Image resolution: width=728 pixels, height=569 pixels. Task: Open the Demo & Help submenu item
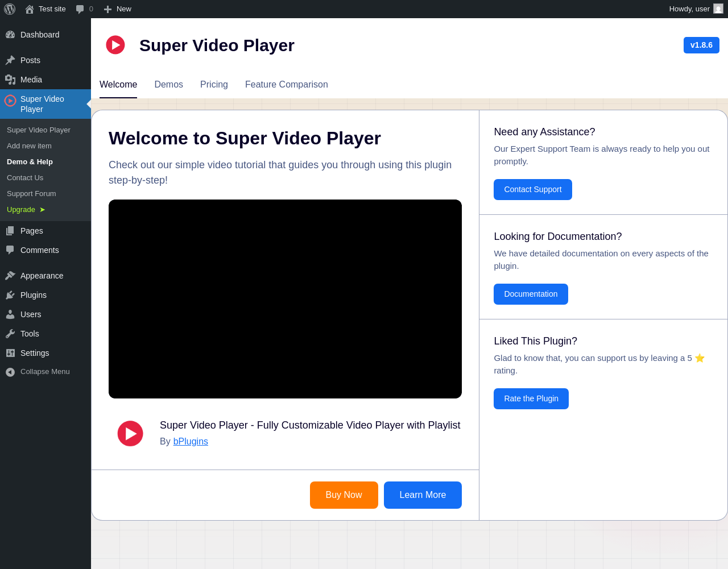pyautogui.click(x=30, y=162)
